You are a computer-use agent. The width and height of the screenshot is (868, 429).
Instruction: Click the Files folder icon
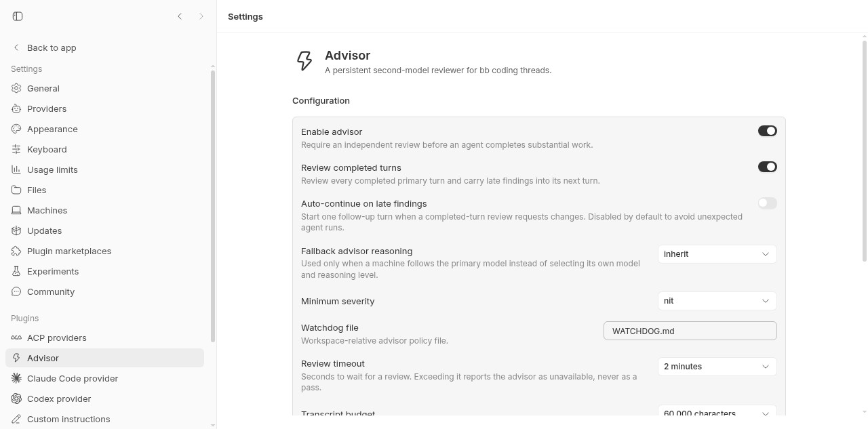point(16,190)
